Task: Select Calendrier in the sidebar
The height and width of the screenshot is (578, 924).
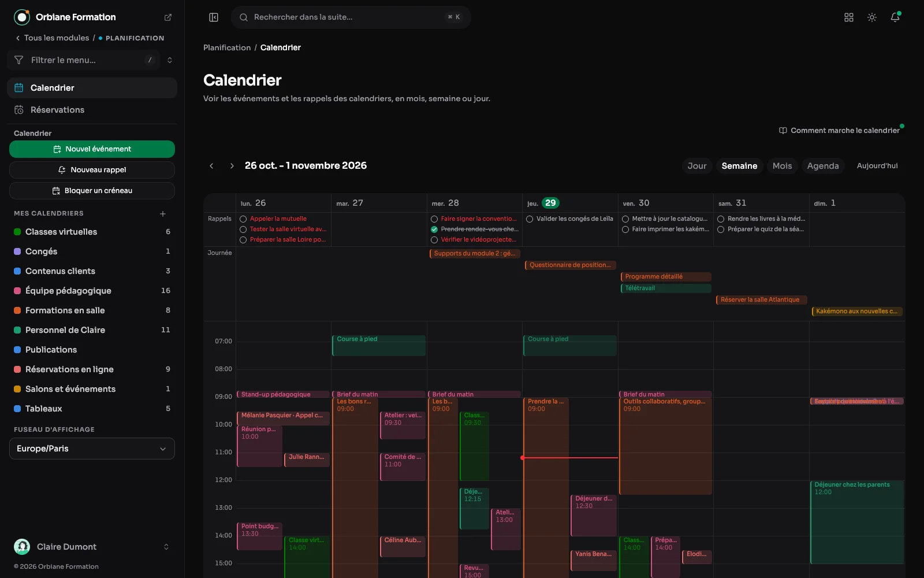Action: pyautogui.click(x=92, y=88)
